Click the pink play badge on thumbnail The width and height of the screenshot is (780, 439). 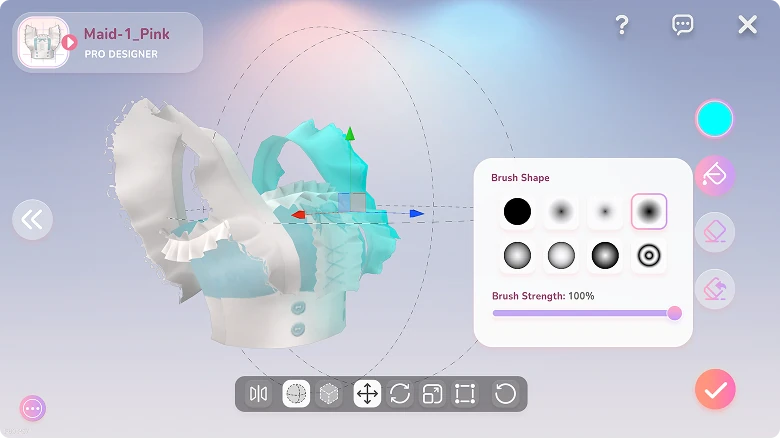tap(70, 43)
